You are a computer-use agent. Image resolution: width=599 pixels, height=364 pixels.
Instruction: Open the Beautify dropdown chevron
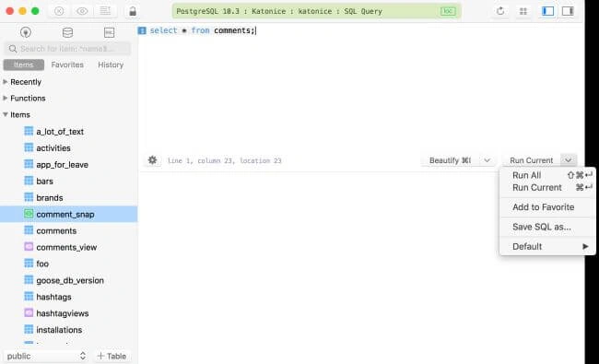(487, 160)
